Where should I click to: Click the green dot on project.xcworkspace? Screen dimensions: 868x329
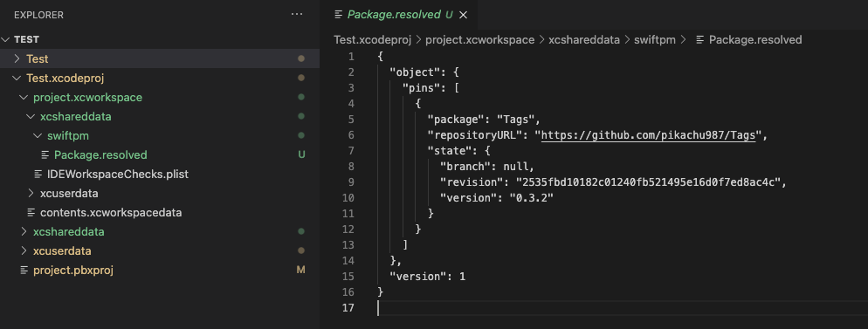point(301,98)
